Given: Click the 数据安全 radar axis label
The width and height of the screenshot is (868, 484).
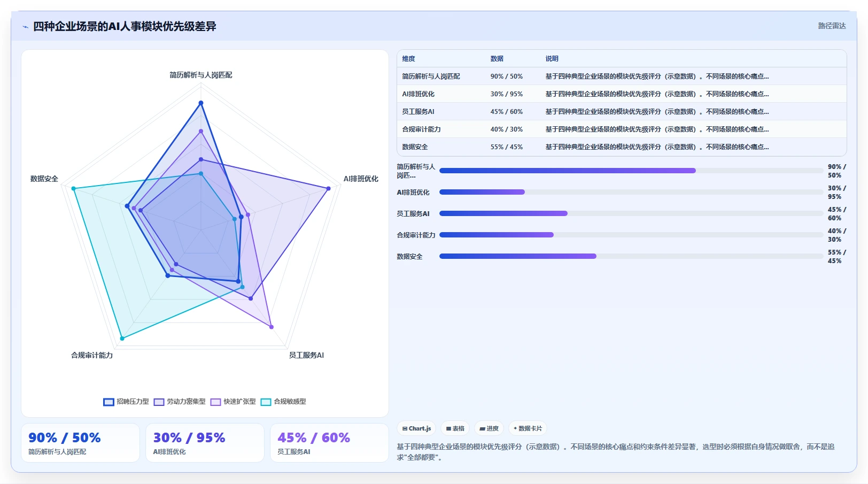Looking at the screenshot, I should [x=44, y=179].
